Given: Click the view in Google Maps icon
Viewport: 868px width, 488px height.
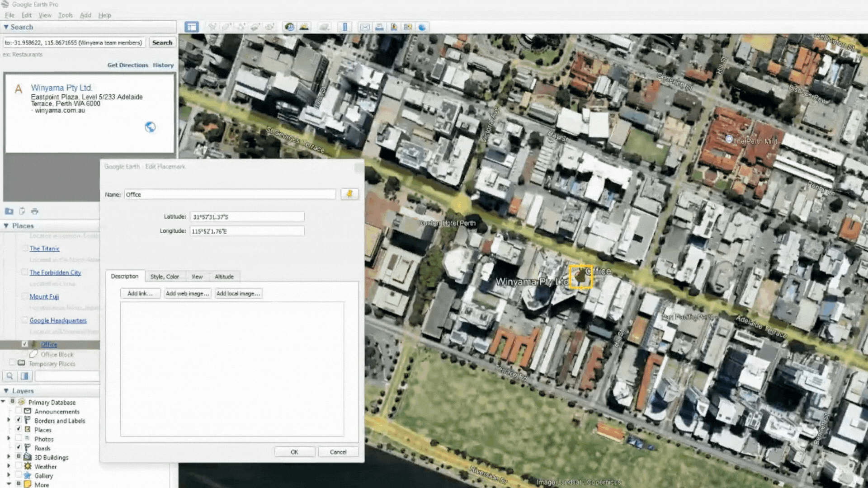Looking at the screenshot, I should coord(408,27).
